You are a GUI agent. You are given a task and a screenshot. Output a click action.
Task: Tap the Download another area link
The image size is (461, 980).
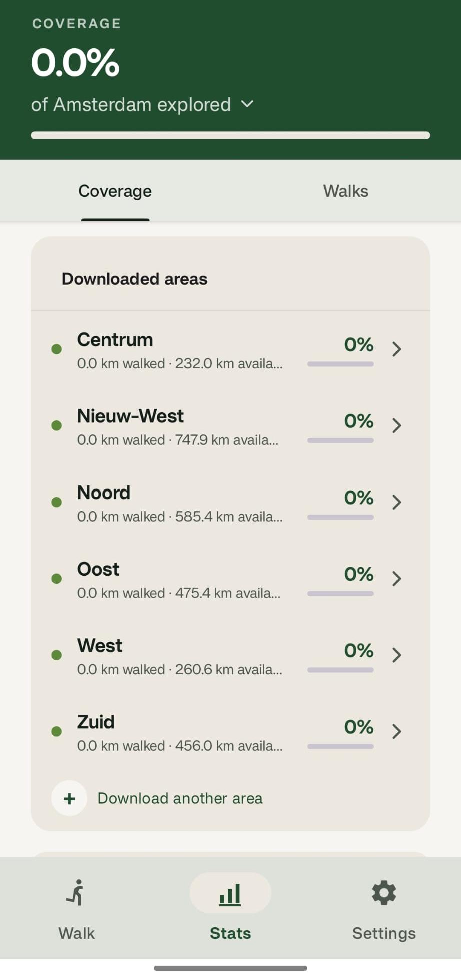coord(180,798)
